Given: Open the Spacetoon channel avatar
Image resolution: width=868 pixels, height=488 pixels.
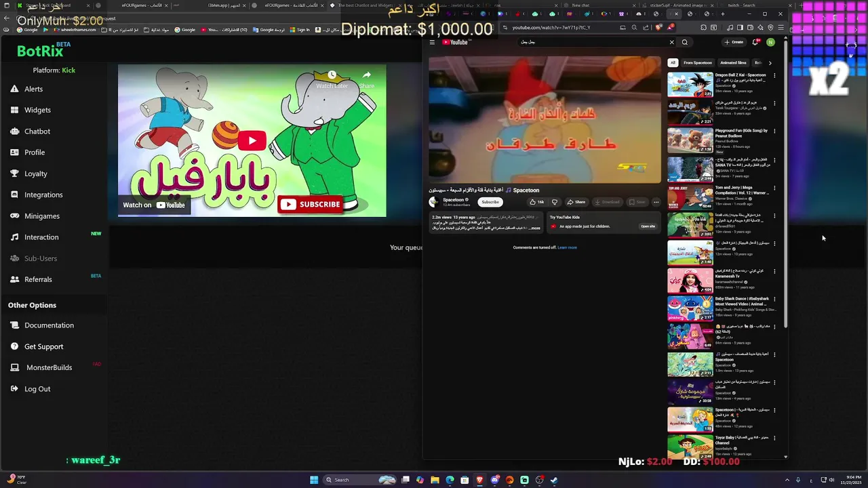Looking at the screenshot, I should coord(434,202).
